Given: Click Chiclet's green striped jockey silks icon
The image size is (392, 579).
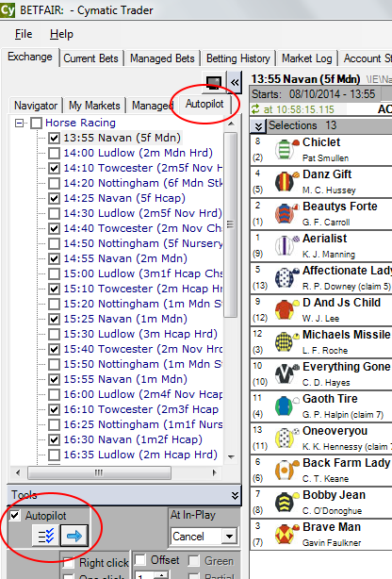Looking at the screenshot, I should [x=285, y=149].
